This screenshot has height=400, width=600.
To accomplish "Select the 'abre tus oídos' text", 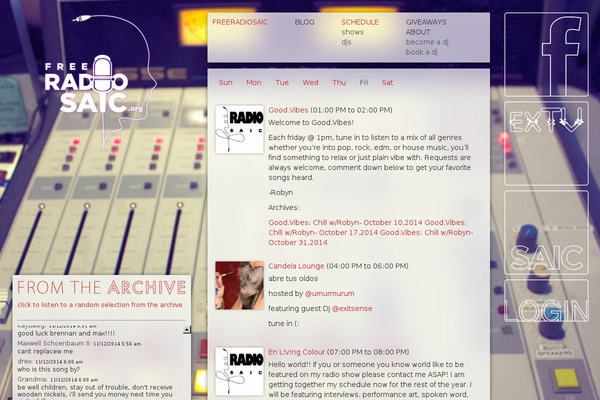I will 293,279.
